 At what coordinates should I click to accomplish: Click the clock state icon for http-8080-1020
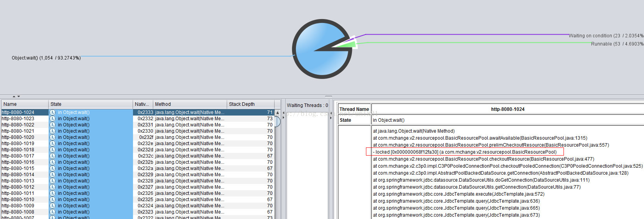pos(52,137)
